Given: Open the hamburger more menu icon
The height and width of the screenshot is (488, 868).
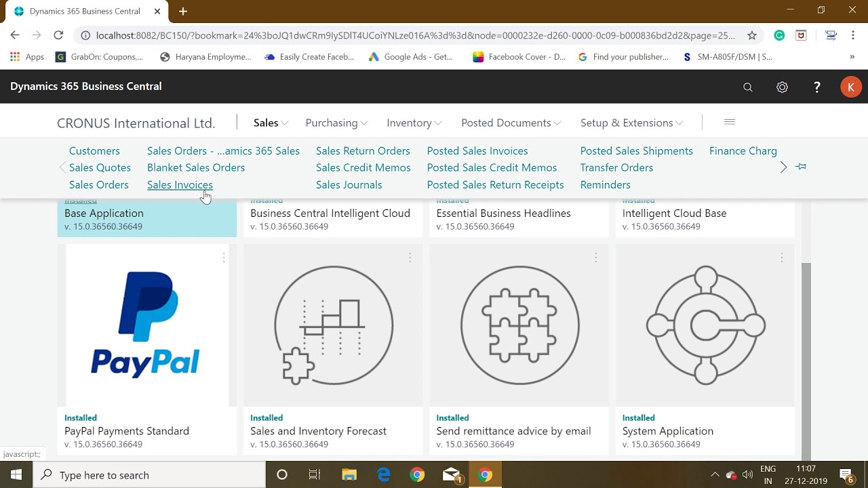Looking at the screenshot, I should pyautogui.click(x=730, y=122).
